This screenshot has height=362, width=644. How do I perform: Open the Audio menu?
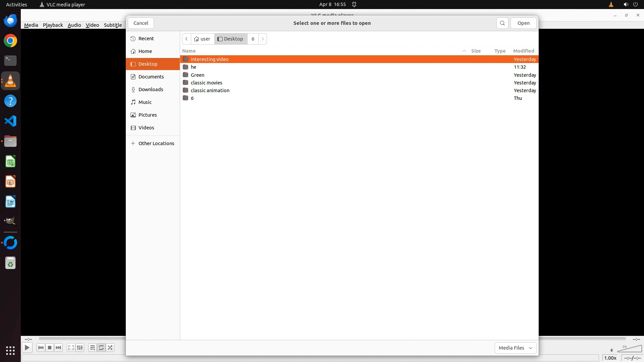(x=74, y=25)
